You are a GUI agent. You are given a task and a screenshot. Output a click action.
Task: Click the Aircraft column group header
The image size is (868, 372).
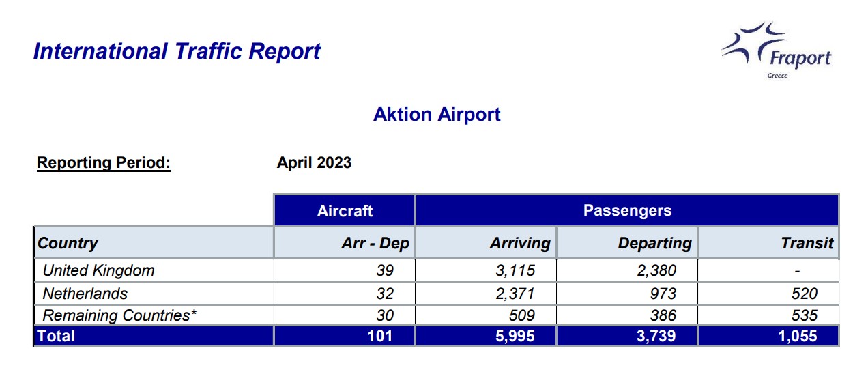pos(345,211)
